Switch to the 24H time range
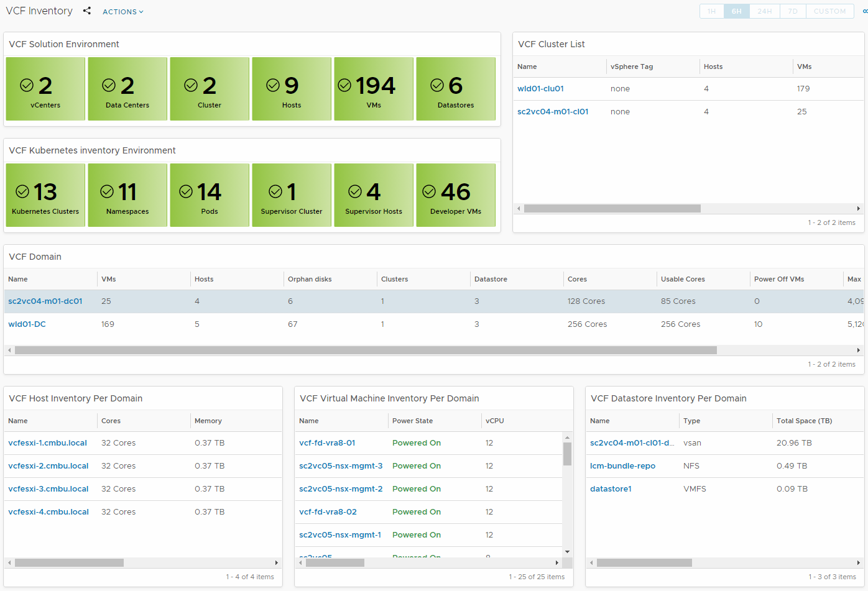 click(764, 11)
